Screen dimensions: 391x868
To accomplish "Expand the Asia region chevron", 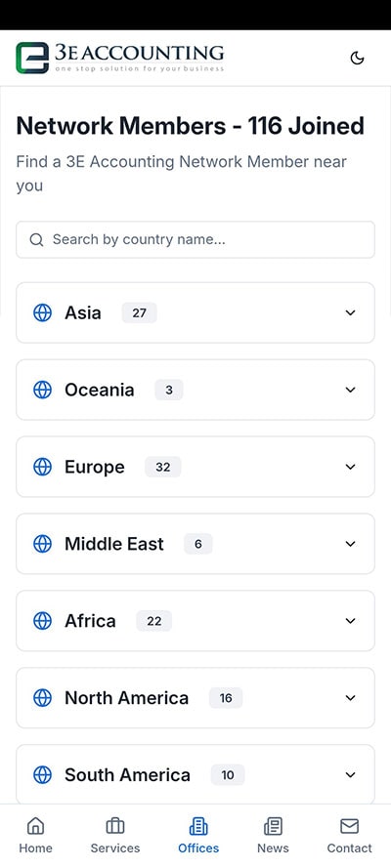I will coord(350,312).
